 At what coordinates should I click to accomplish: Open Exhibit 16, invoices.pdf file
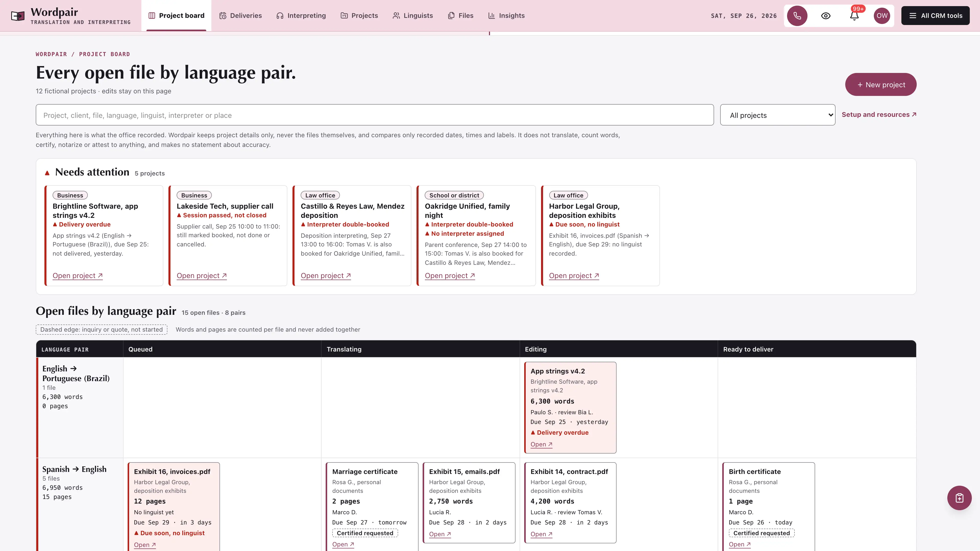[144, 545]
